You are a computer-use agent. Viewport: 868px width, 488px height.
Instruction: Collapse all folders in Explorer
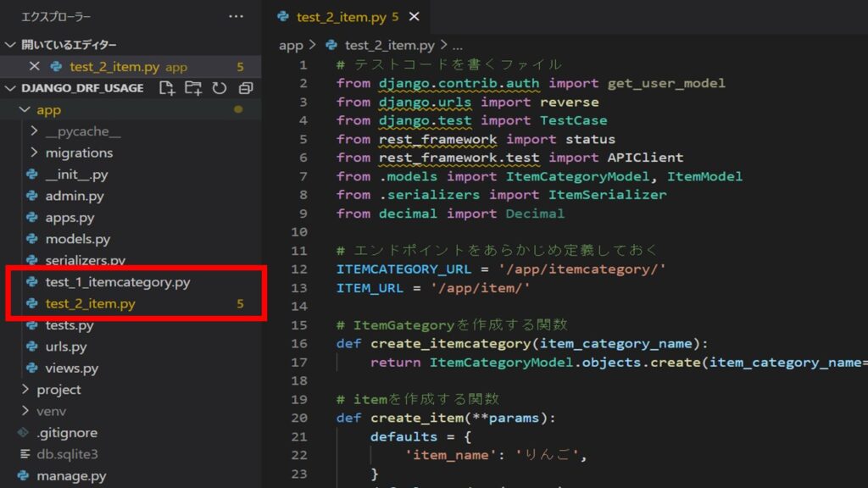click(246, 87)
